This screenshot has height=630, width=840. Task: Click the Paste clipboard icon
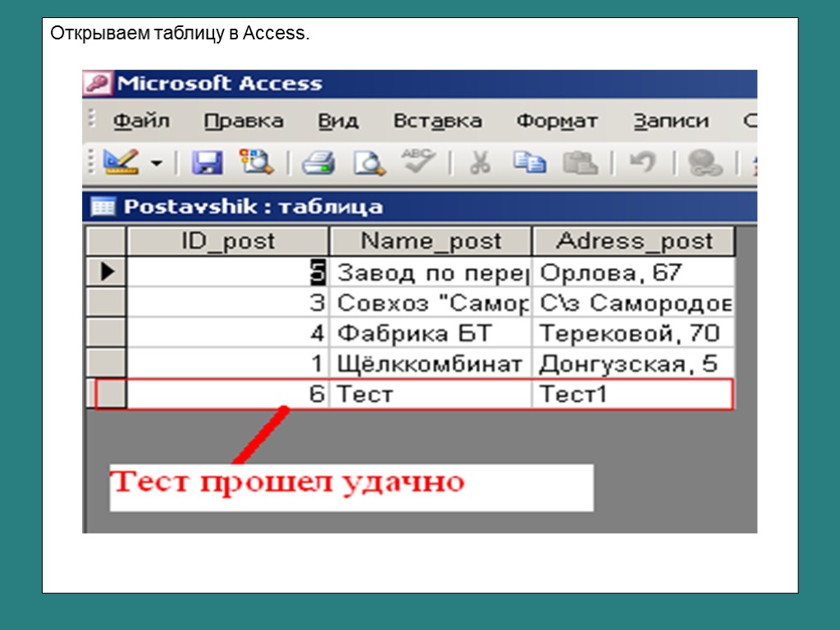click(580, 162)
